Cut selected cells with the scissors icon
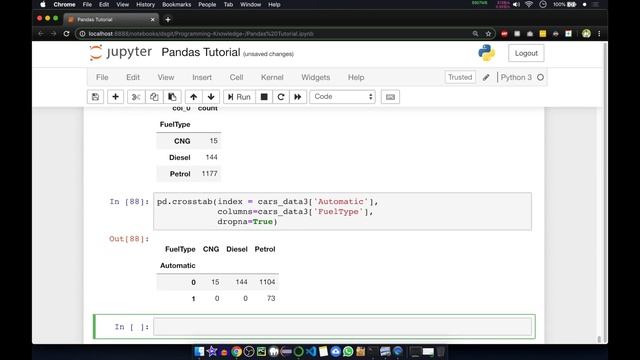 coord(136,97)
